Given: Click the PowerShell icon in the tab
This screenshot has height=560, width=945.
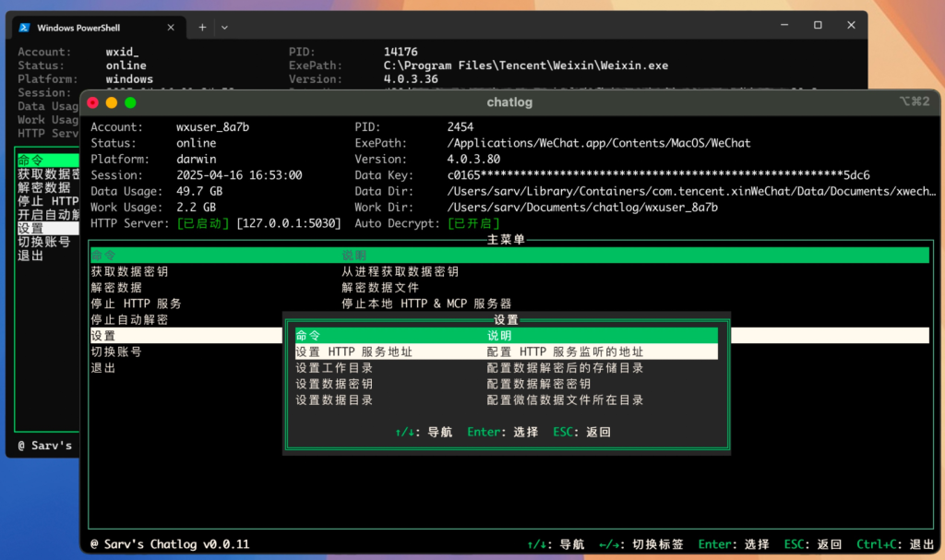Looking at the screenshot, I should click(x=24, y=28).
